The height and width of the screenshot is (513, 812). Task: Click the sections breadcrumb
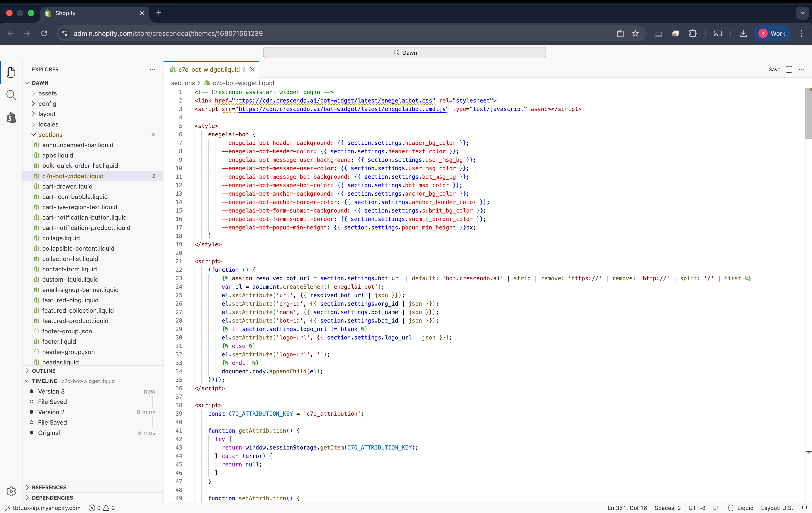183,83
